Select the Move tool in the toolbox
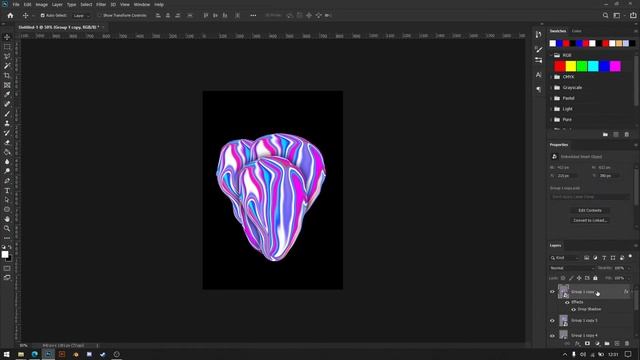This screenshot has height=360, width=640. tap(7, 37)
